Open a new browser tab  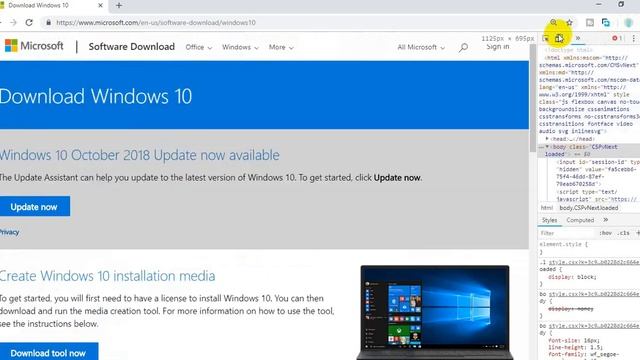coord(119,6)
